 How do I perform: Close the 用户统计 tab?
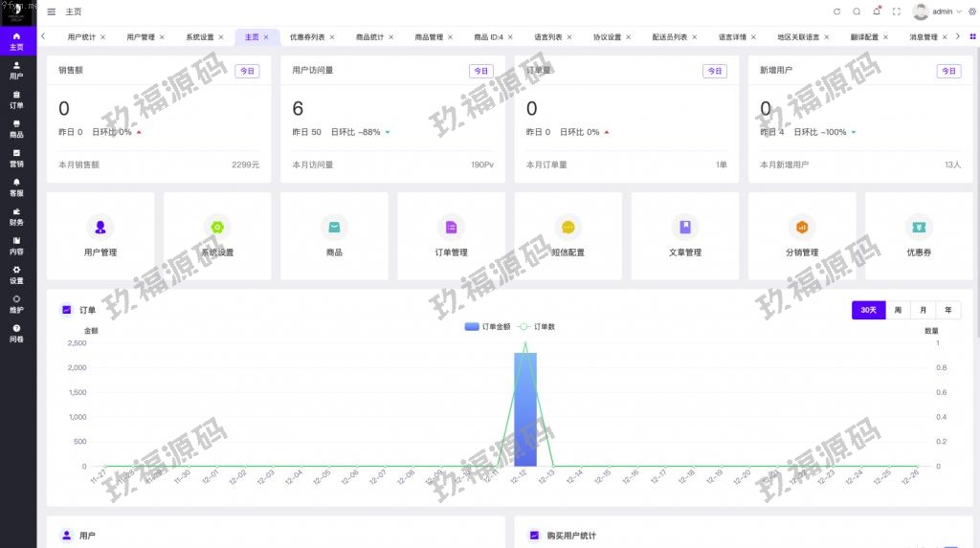click(x=102, y=37)
